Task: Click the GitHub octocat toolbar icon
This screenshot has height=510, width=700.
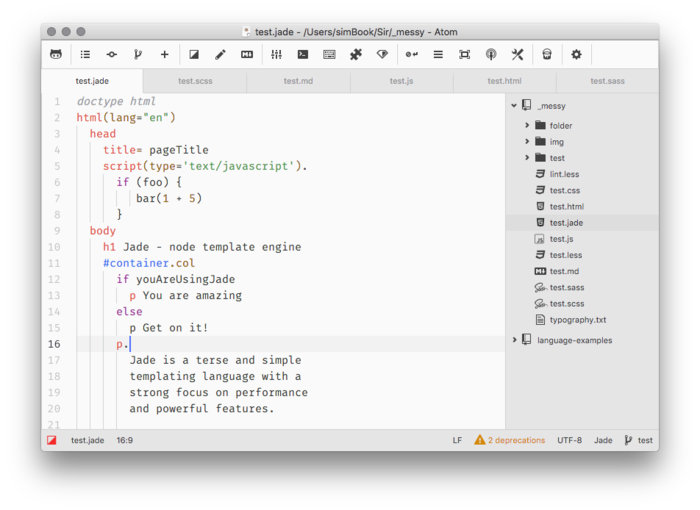Action: point(56,54)
